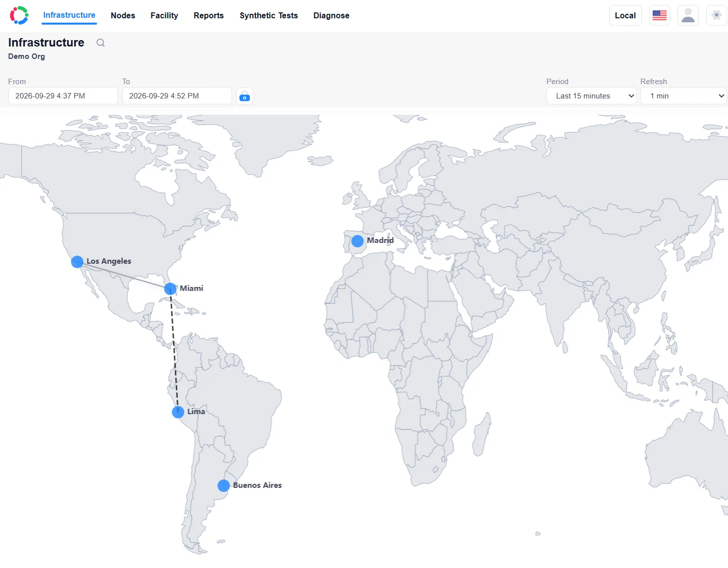Click the Los Angeles label text
728x568 pixels.
pyautogui.click(x=109, y=261)
